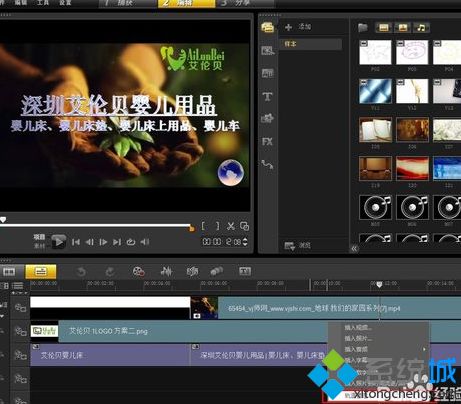Set mark-out with right bracket
Viewport: 461px width, 404px height.
[x=218, y=226]
